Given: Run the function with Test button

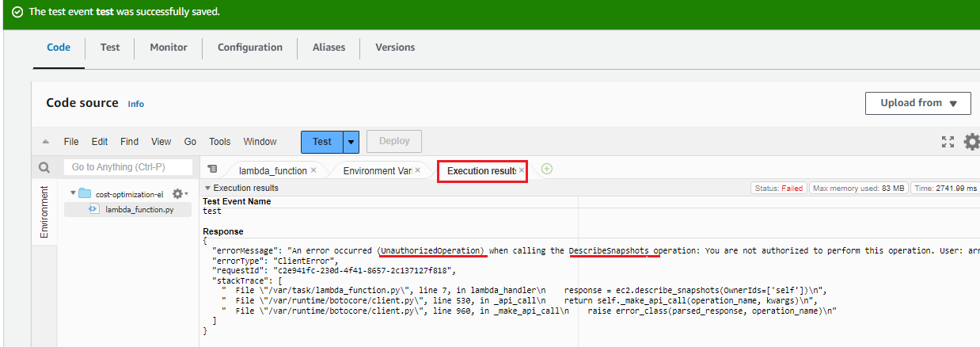Looking at the screenshot, I should point(322,142).
